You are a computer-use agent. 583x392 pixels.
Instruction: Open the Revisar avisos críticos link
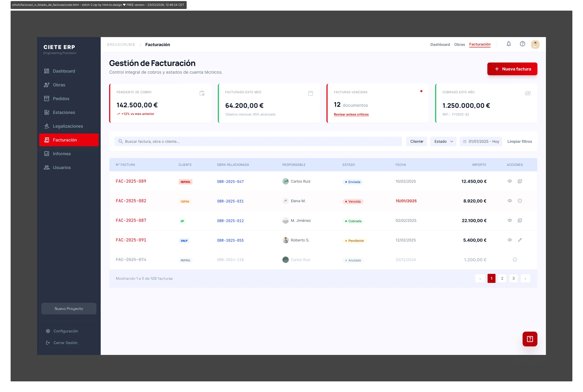tap(351, 114)
